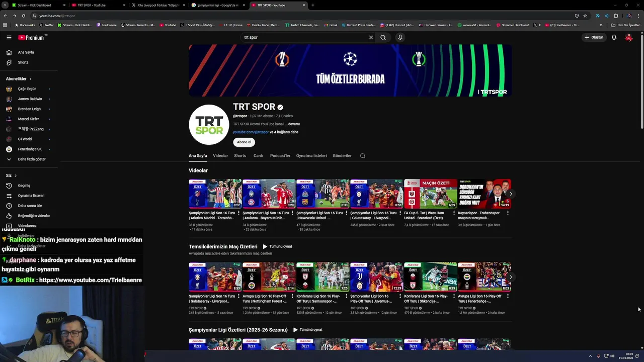
Task: Switch to şampiyonlar ligi Google browser tab
Action: coord(218,5)
